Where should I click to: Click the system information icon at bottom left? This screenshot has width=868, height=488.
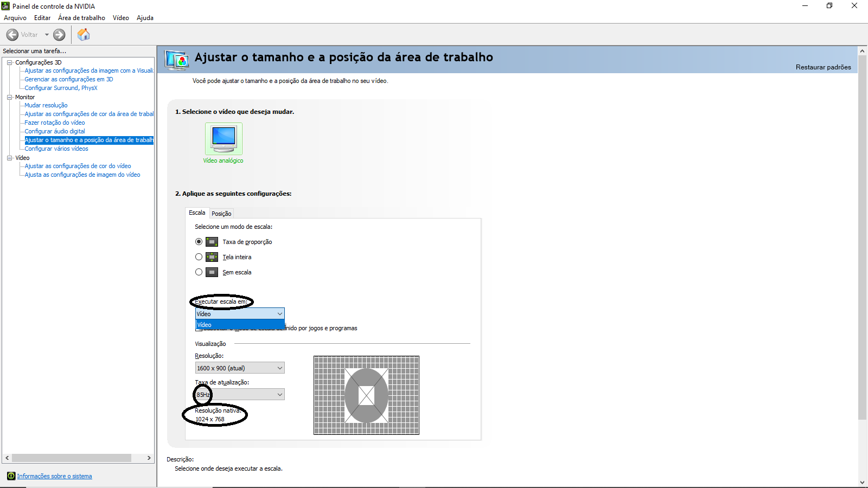(x=11, y=476)
